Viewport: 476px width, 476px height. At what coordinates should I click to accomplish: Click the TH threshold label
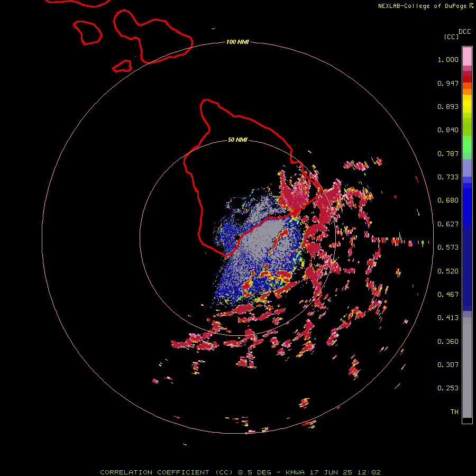tap(454, 412)
